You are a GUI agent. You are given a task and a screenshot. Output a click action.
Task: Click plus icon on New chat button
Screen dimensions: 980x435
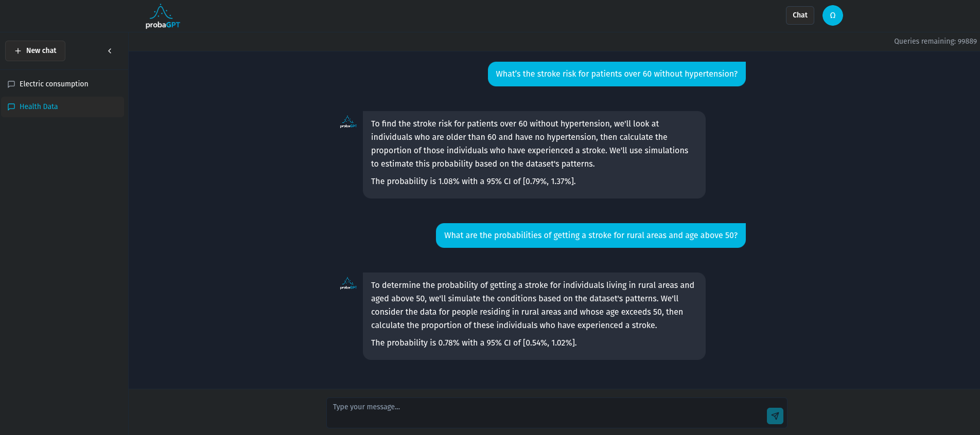tap(18, 51)
